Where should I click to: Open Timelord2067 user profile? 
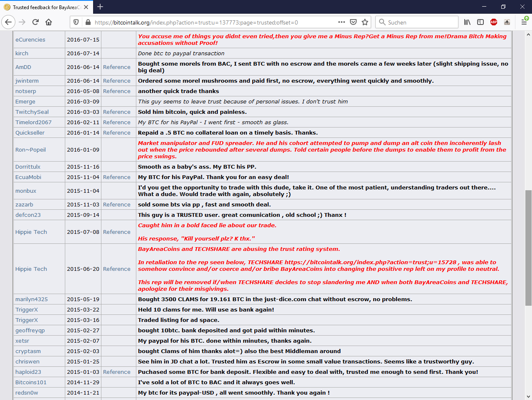[34, 122]
